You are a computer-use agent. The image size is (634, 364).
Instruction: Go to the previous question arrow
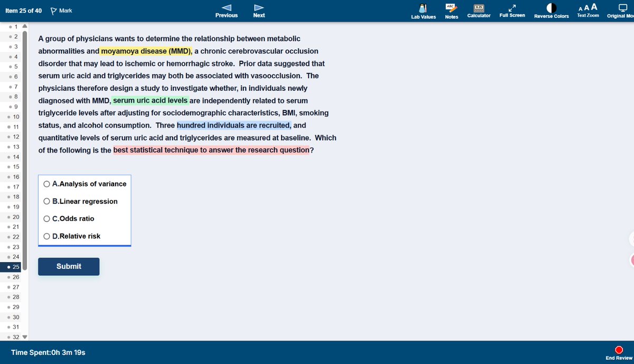point(227,7)
